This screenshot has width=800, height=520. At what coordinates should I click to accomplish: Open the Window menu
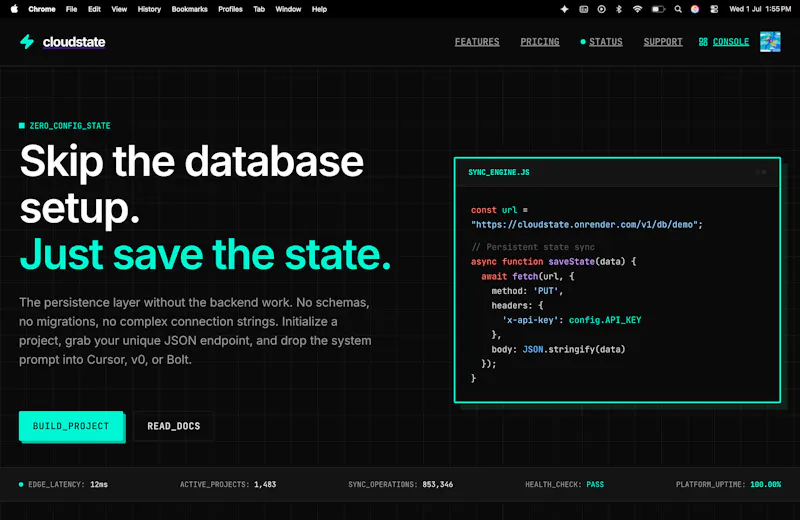pyautogui.click(x=288, y=9)
